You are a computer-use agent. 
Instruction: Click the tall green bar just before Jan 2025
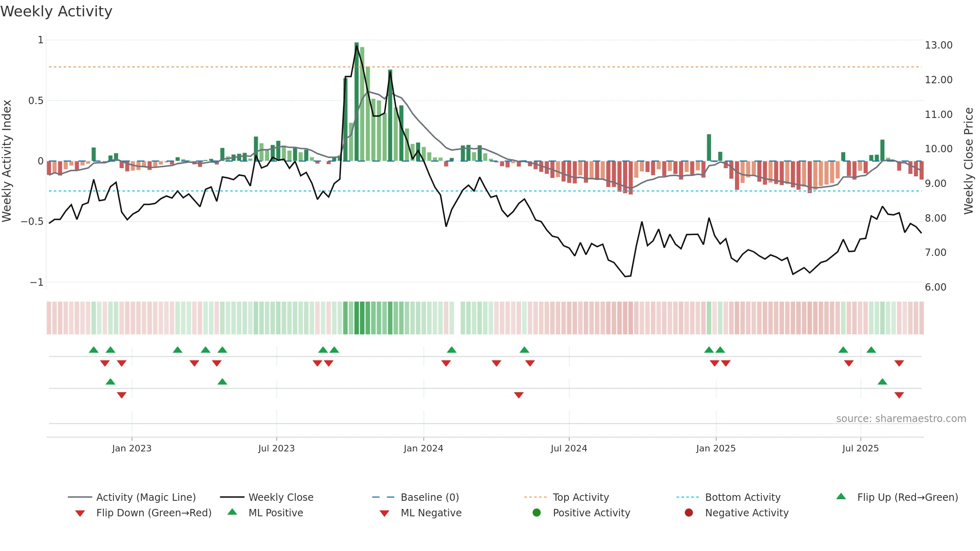click(x=709, y=147)
